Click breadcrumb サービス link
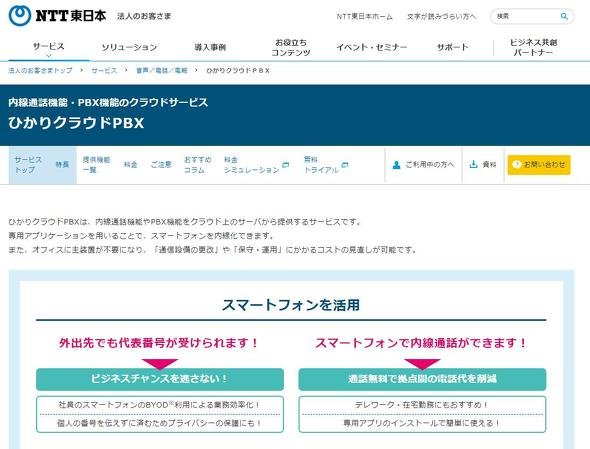Screen dimensions: 590x449 [x=104, y=70]
